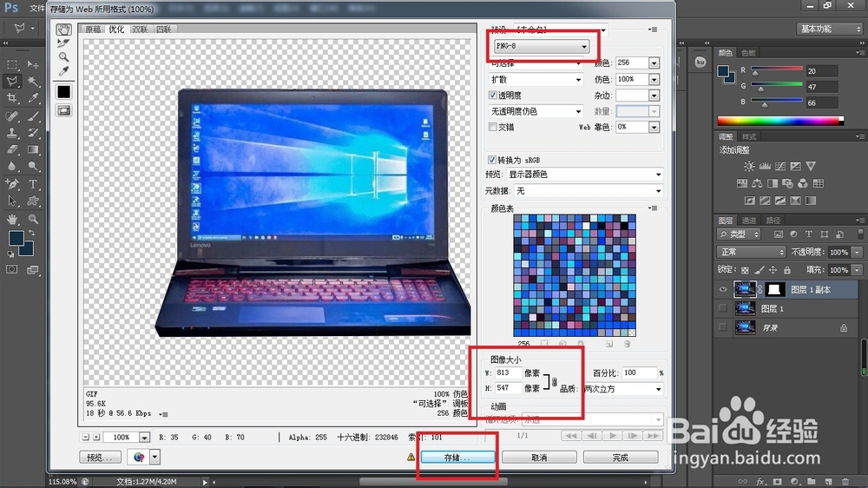Switch to the 四联 tab
868x488 pixels.
click(163, 30)
